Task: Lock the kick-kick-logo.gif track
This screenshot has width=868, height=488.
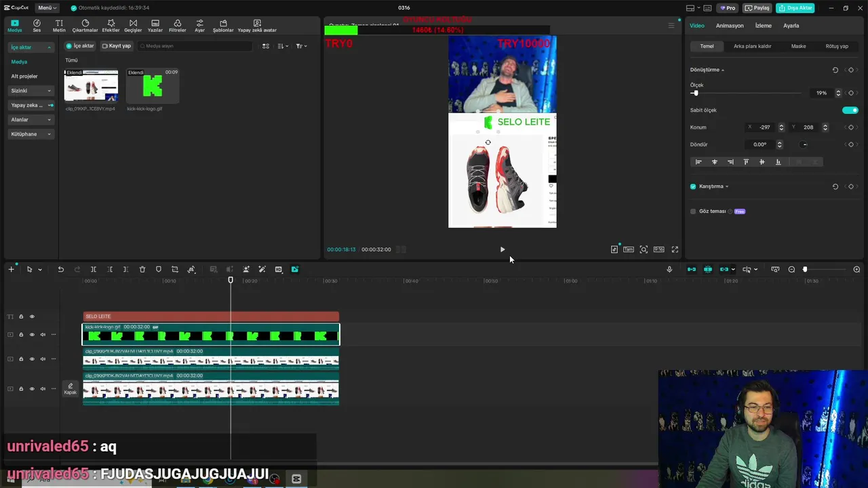Action: 21,334
